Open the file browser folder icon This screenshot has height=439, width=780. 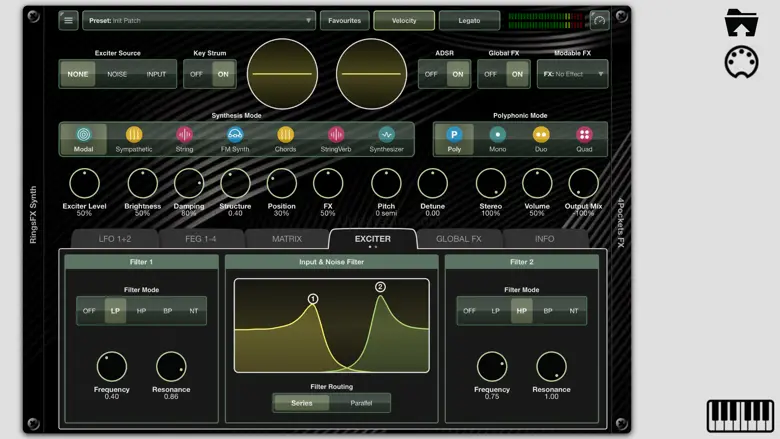click(x=741, y=22)
